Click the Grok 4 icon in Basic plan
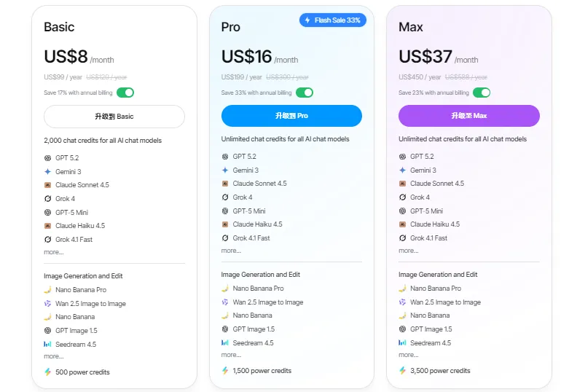Screen dimensions: 577x392 click(47, 199)
